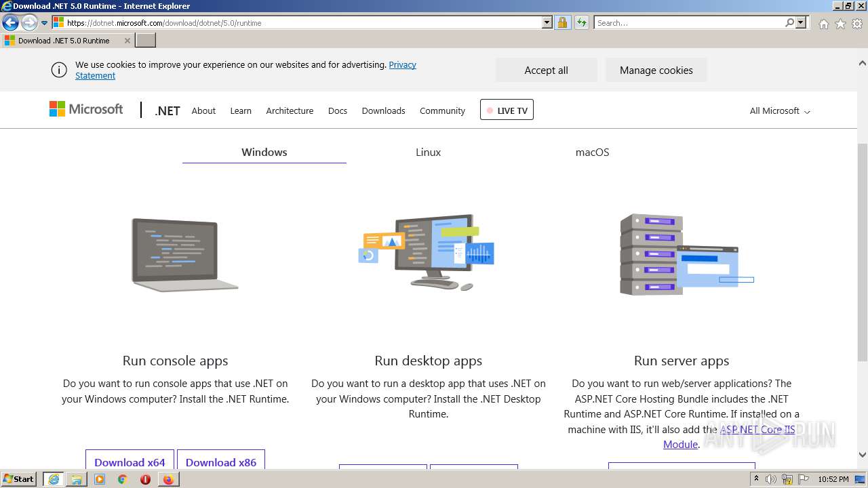
Task: Click the Run desktop apps heading
Action: tap(428, 361)
